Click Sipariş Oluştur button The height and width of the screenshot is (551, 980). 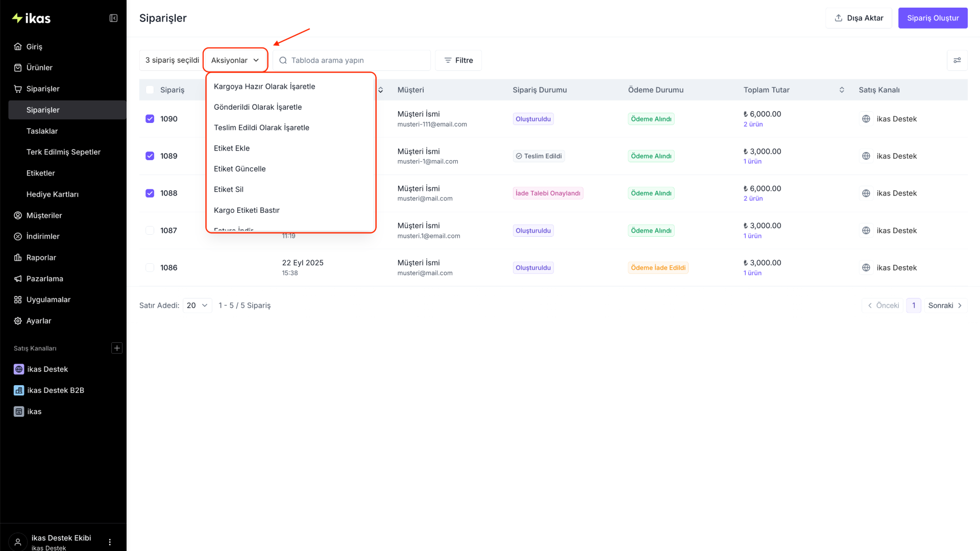click(933, 18)
